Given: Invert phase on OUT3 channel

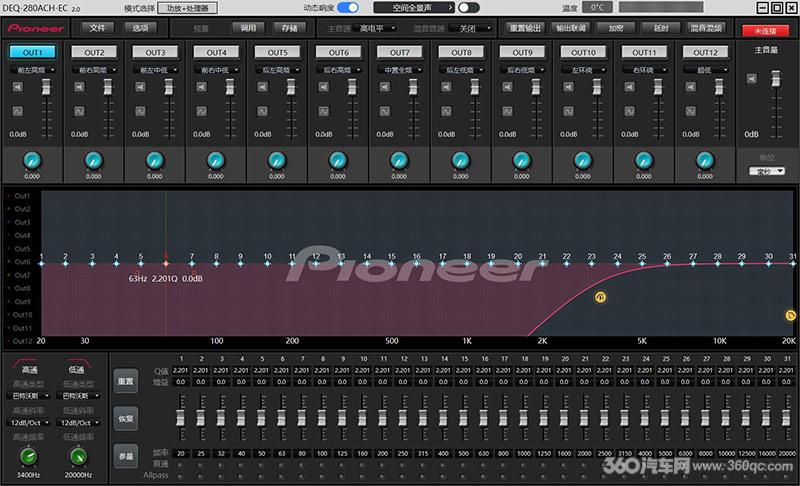Looking at the screenshot, I should pyautogui.click(x=140, y=111).
